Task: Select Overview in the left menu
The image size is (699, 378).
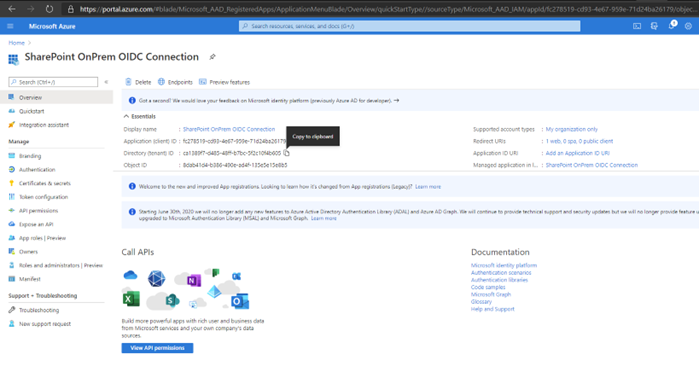Action: [56, 97]
